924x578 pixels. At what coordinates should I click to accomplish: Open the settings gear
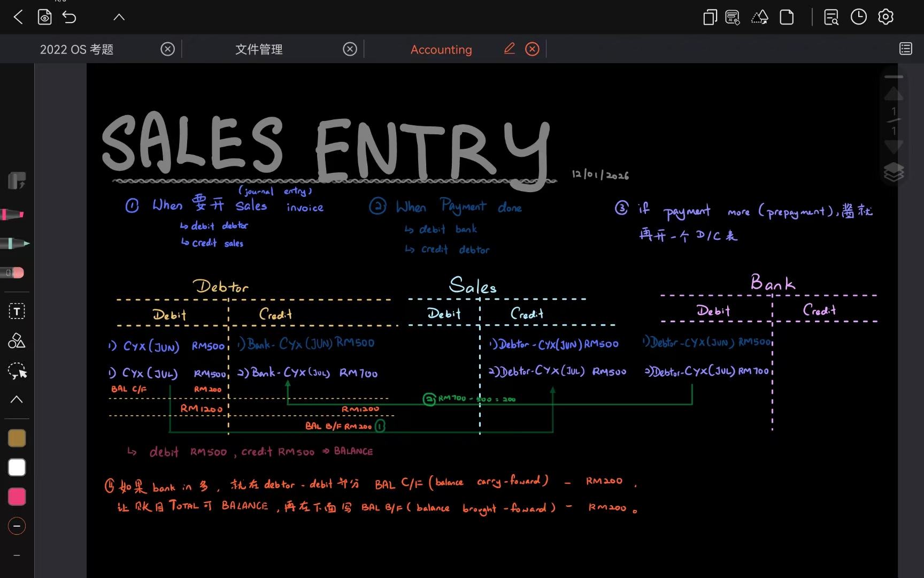point(885,17)
